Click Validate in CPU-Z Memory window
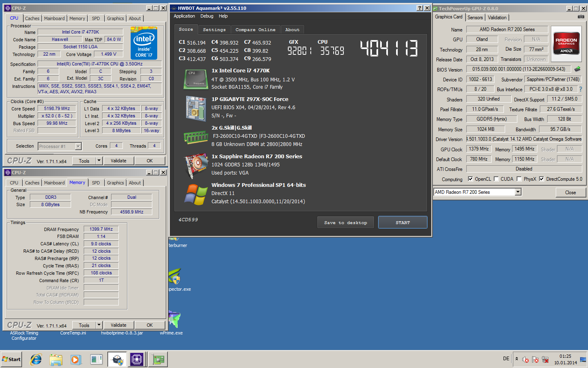This screenshot has height=368, width=588. [x=118, y=325]
